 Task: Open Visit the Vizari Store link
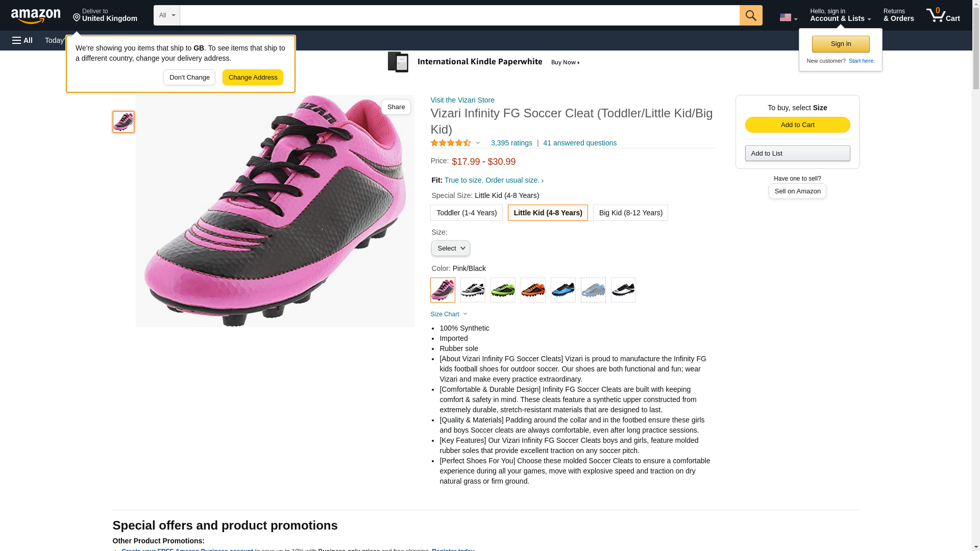[x=462, y=100]
